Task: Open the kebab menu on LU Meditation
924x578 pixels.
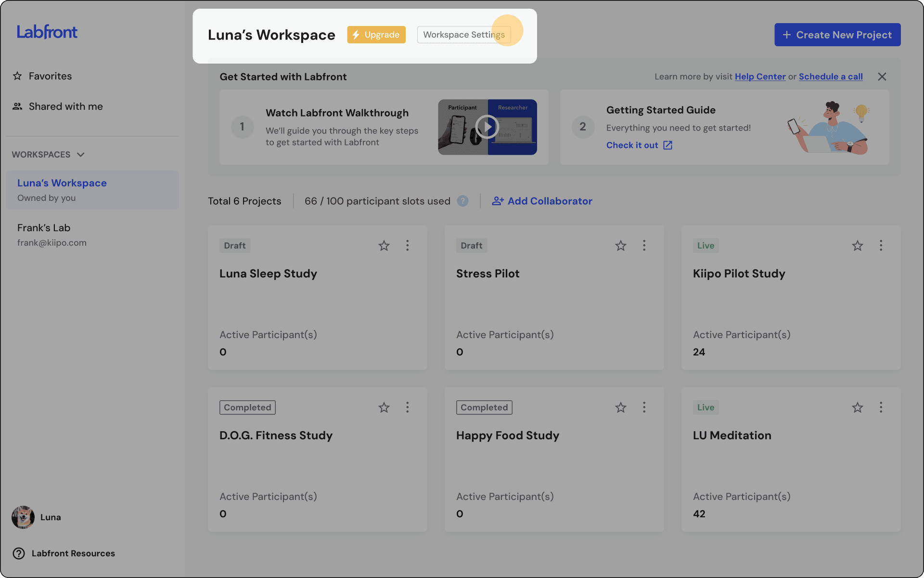Action: pyautogui.click(x=881, y=407)
